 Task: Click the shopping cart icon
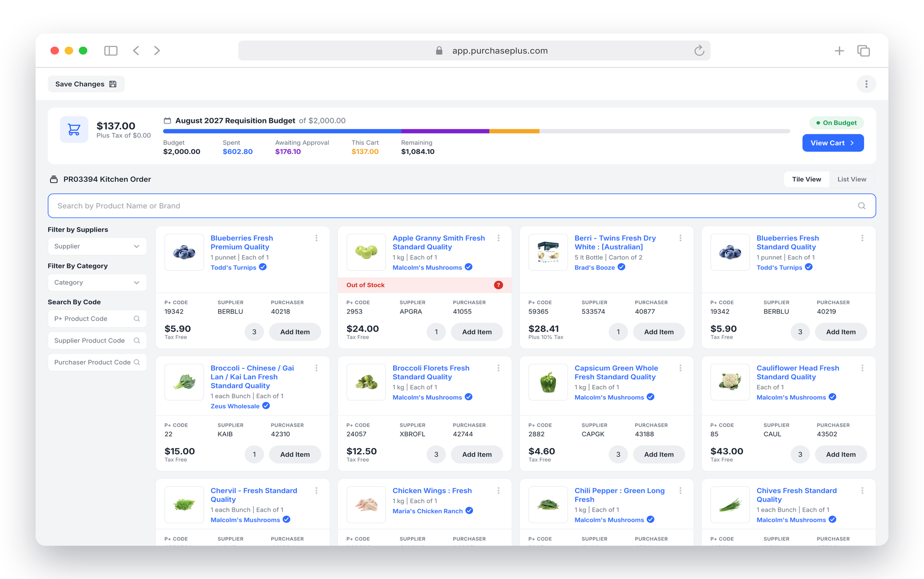(74, 129)
